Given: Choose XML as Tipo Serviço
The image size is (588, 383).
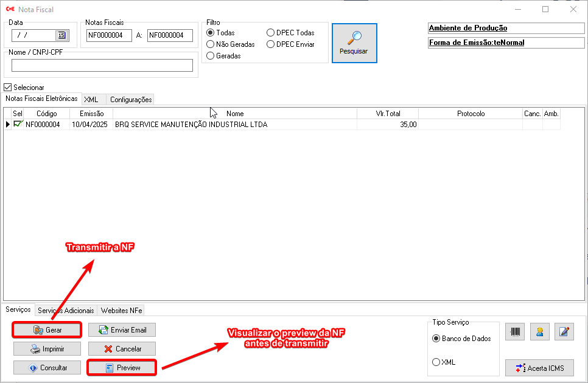Looking at the screenshot, I should (436, 362).
